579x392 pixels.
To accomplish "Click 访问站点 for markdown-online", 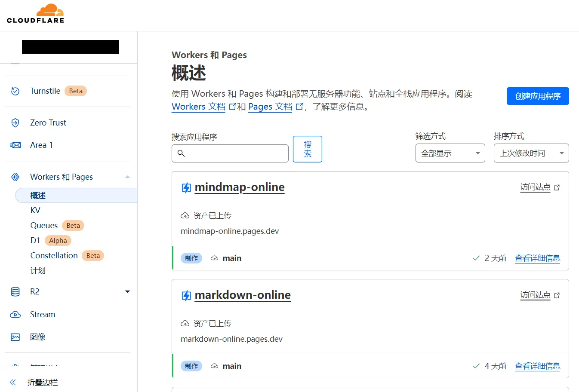I will [x=535, y=295].
